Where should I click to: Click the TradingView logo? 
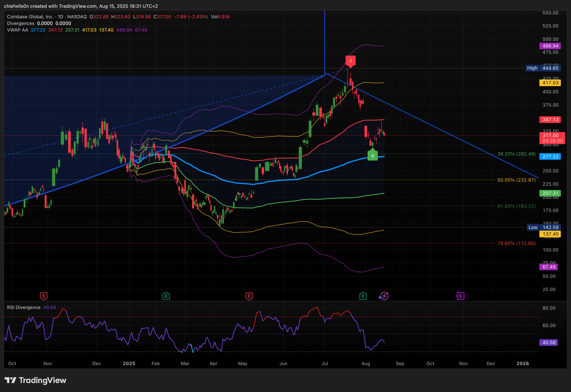point(35,380)
